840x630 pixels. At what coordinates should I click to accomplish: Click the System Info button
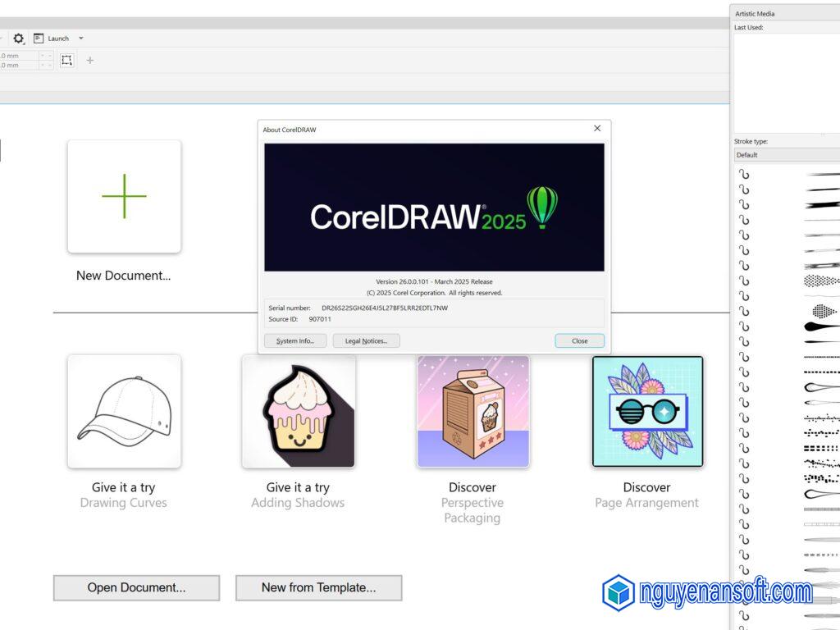click(x=295, y=340)
